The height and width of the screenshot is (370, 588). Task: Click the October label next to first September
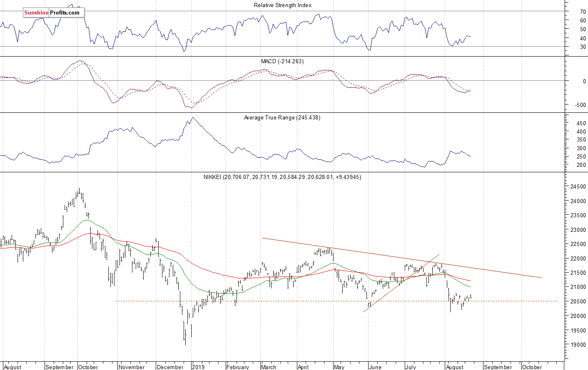coord(88,367)
